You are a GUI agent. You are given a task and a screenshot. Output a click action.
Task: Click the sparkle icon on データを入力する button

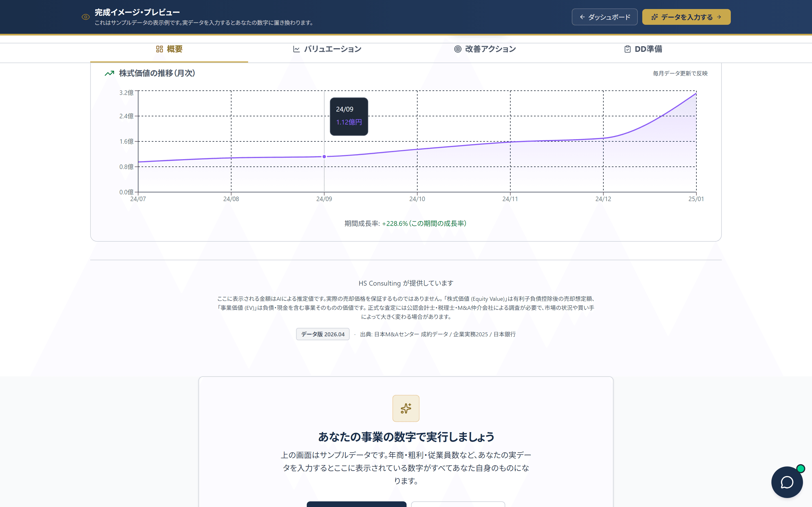coord(655,17)
